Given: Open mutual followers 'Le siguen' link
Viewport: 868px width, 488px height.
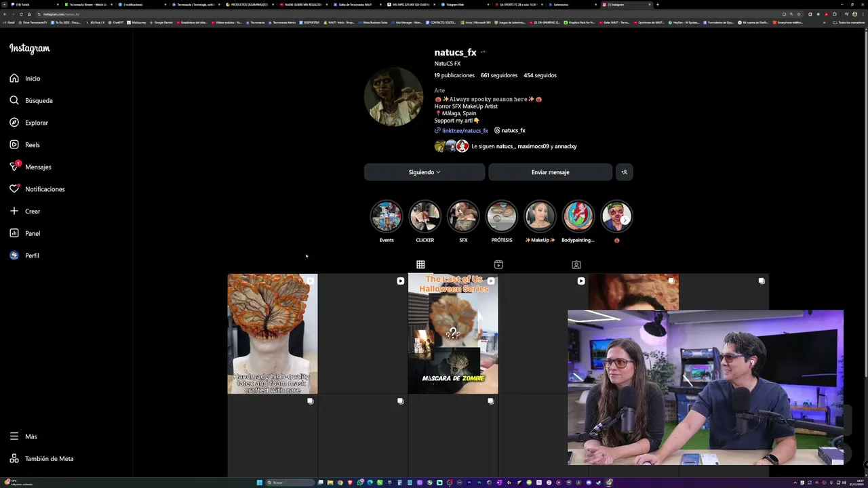Looking at the screenshot, I should [524, 146].
